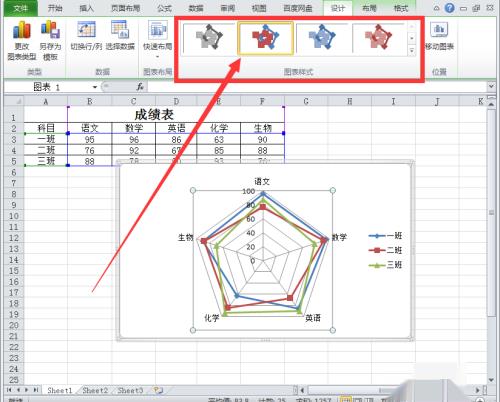500x402 pixels.
Task: Switch to Review (审阅) tab
Action: tap(228, 8)
